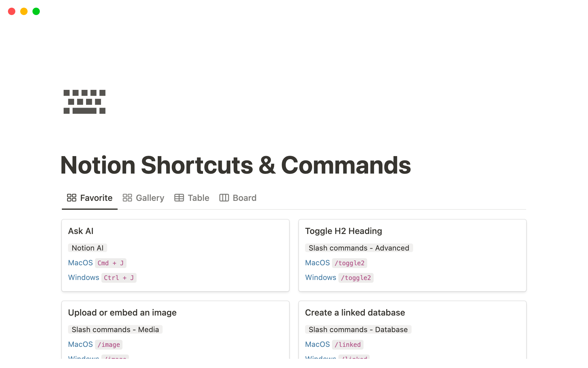The width and height of the screenshot is (588, 368).
Task: Click the Notion Shortcuts & Commands title
Action: click(236, 165)
